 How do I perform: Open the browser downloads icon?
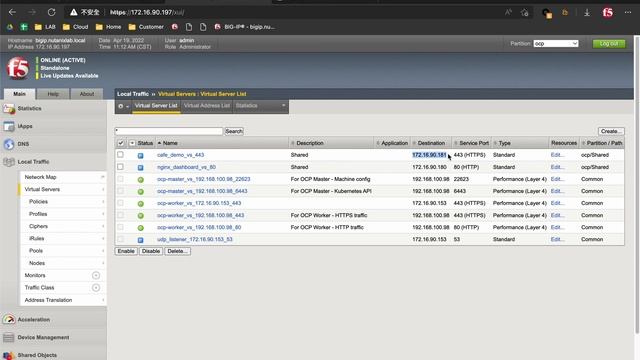[587, 13]
